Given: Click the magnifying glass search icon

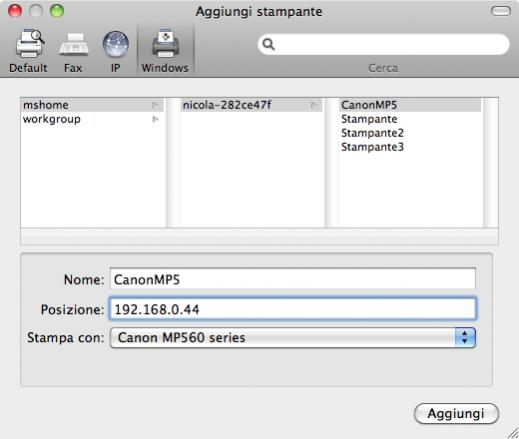Looking at the screenshot, I should point(268,44).
